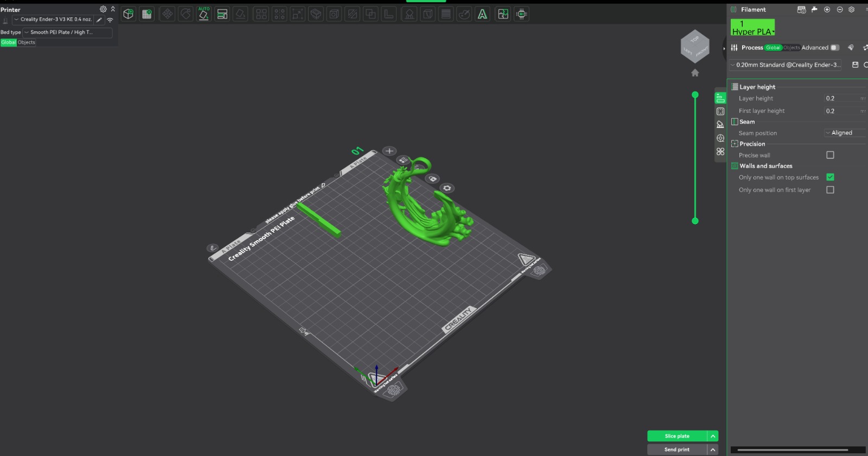Switch to the Objects tab under Bed type
The height and width of the screenshot is (456, 868).
coord(26,42)
